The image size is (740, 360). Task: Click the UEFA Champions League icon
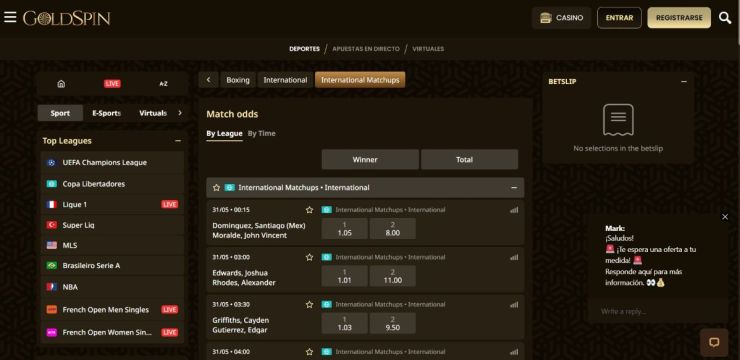[x=51, y=162]
